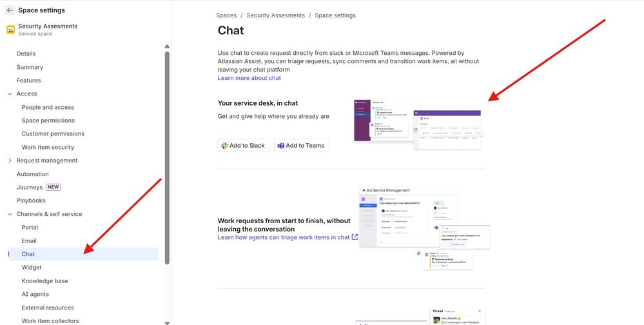
Task: Click 'Get and give help where you already are'
Action: [x=273, y=116]
